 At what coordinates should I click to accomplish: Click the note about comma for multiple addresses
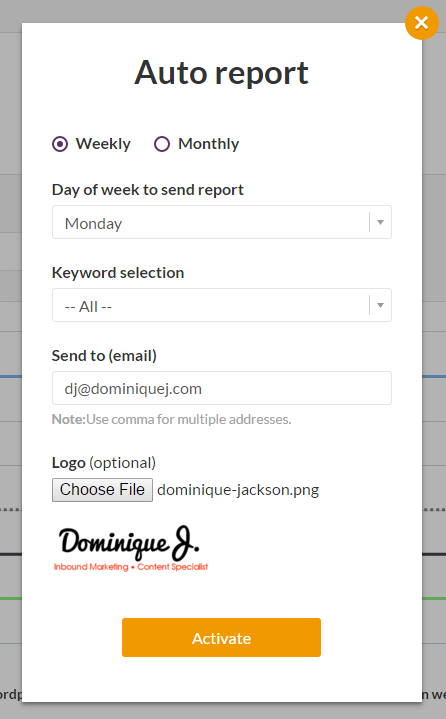click(x=171, y=420)
